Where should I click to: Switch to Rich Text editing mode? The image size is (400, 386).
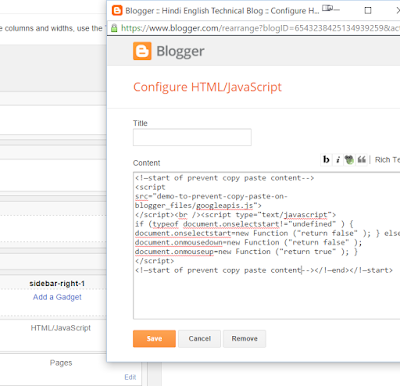pos(387,160)
